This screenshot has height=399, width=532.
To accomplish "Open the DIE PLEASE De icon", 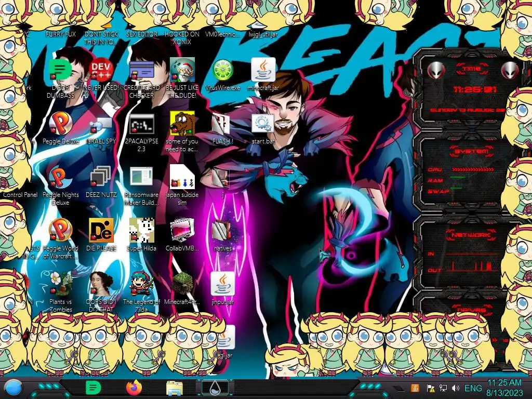I will coord(101,231).
